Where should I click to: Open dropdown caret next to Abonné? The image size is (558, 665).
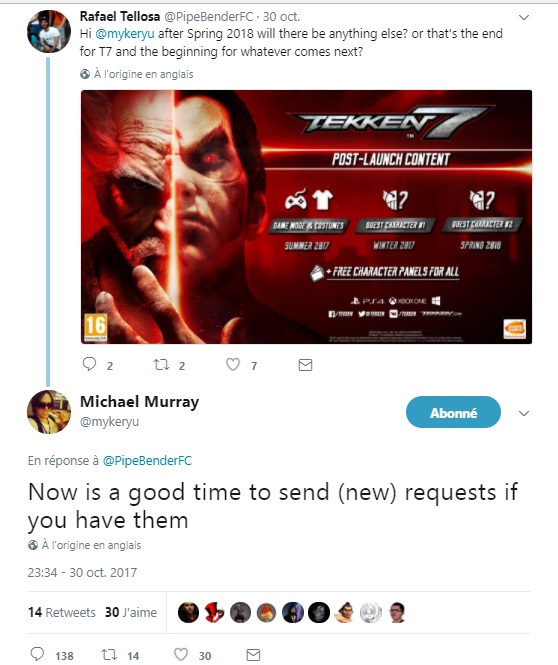(x=524, y=414)
